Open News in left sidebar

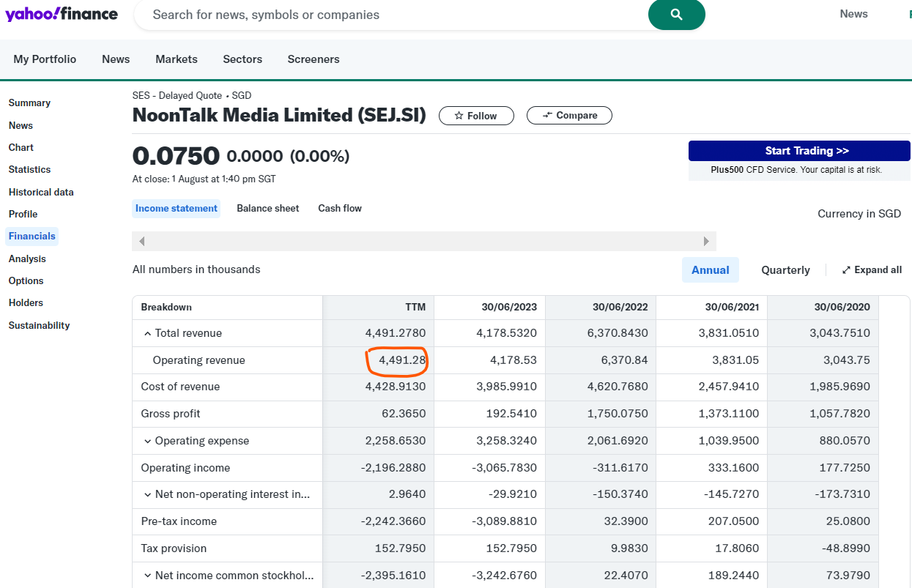click(x=21, y=125)
